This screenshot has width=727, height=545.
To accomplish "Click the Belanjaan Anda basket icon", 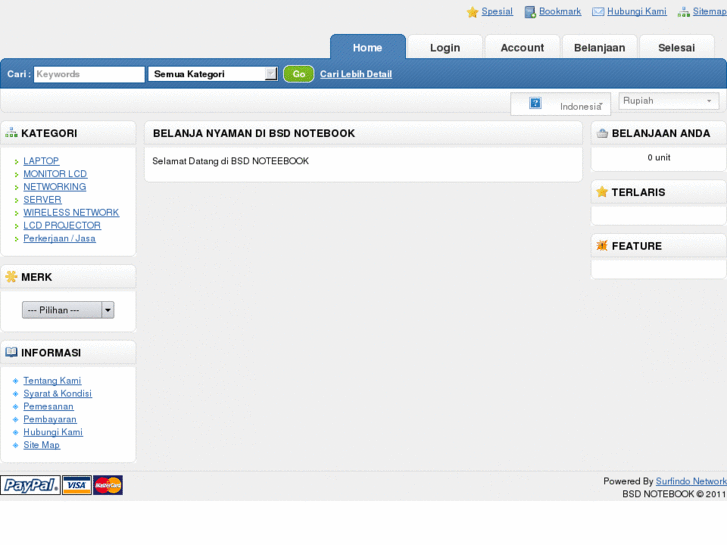I will click(x=602, y=134).
